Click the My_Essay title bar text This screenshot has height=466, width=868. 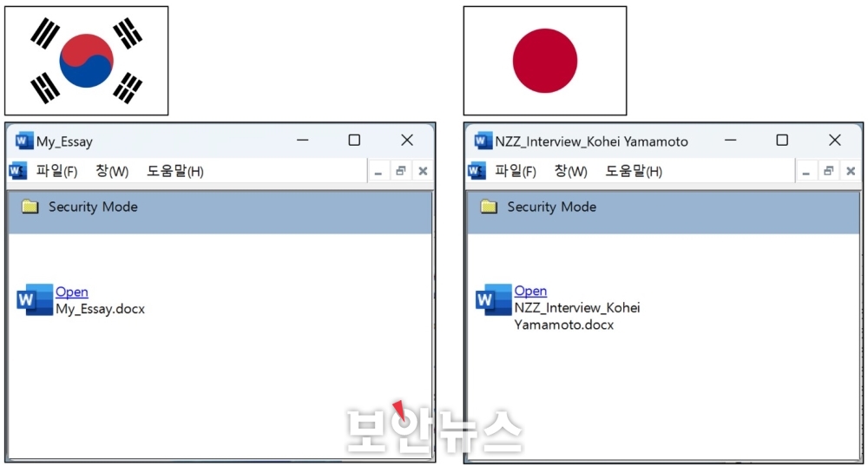pyautogui.click(x=64, y=141)
